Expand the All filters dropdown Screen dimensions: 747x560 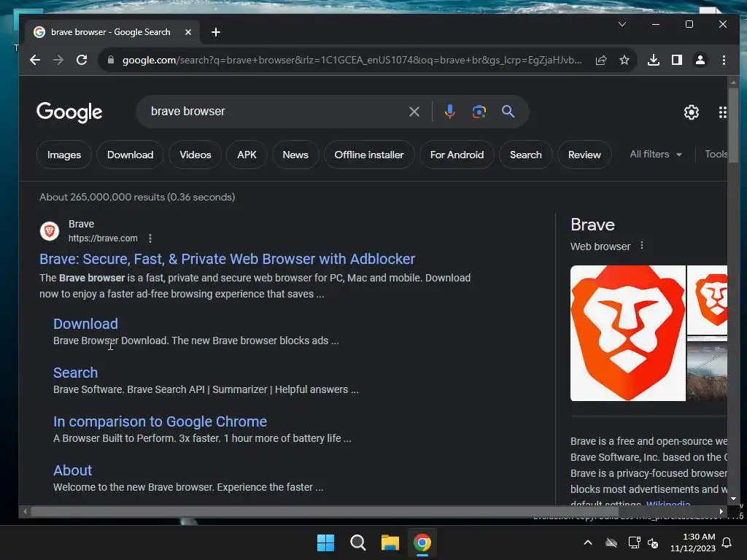656,155
